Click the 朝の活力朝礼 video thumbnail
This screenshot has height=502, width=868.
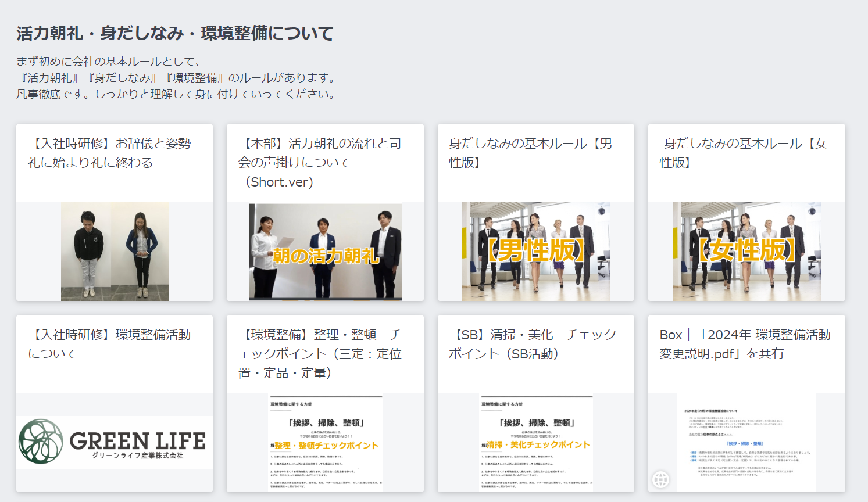326,252
